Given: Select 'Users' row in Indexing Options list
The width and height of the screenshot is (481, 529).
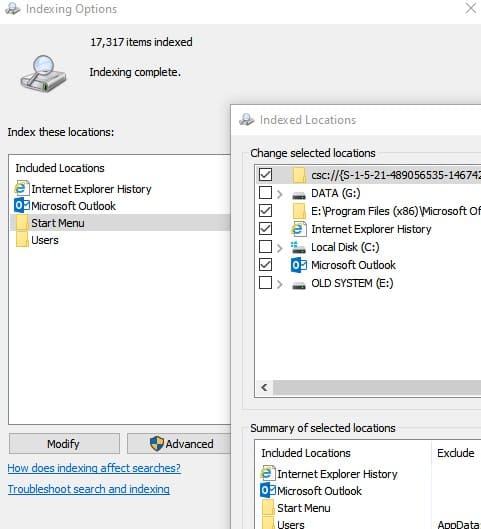Looking at the screenshot, I should pyautogui.click(x=120, y=240).
